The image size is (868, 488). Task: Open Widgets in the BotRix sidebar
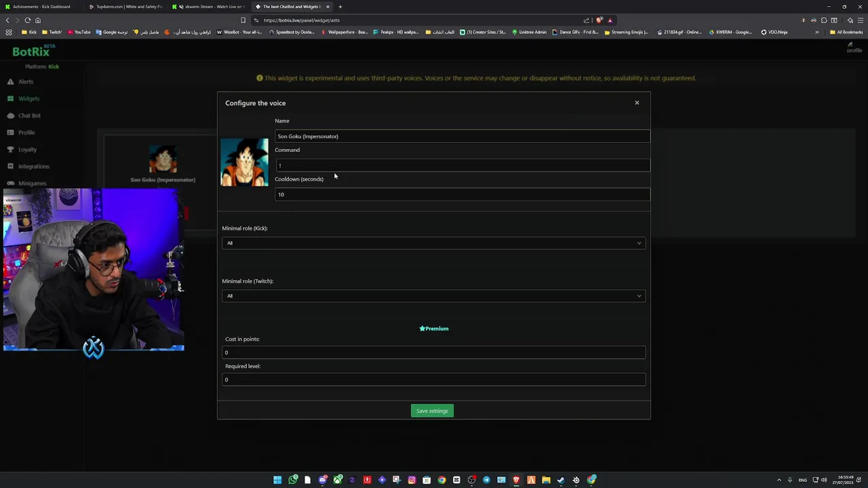pos(28,99)
